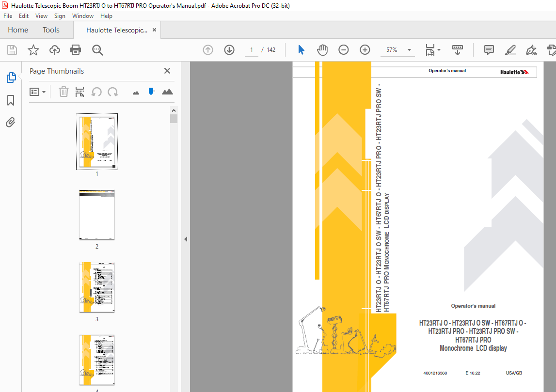The width and height of the screenshot is (556, 392).
Task: Reduce thumbnail size small mountain icon
Action: (x=136, y=93)
